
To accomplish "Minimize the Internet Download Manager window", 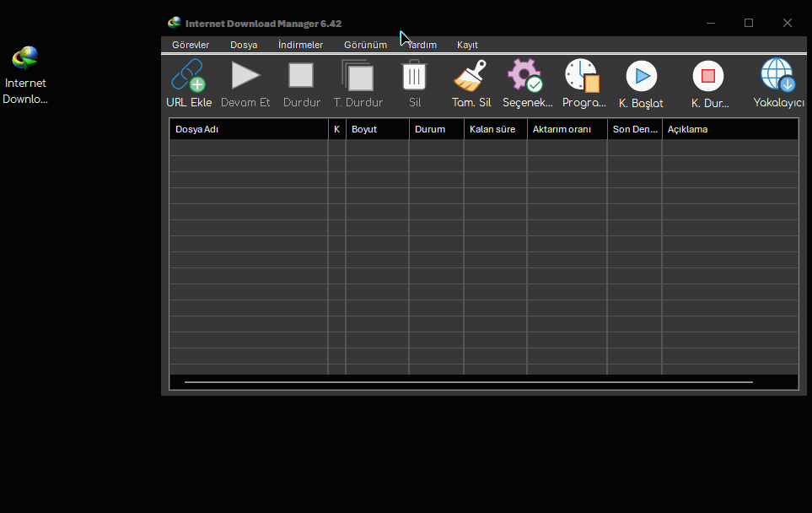I will tap(711, 23).
